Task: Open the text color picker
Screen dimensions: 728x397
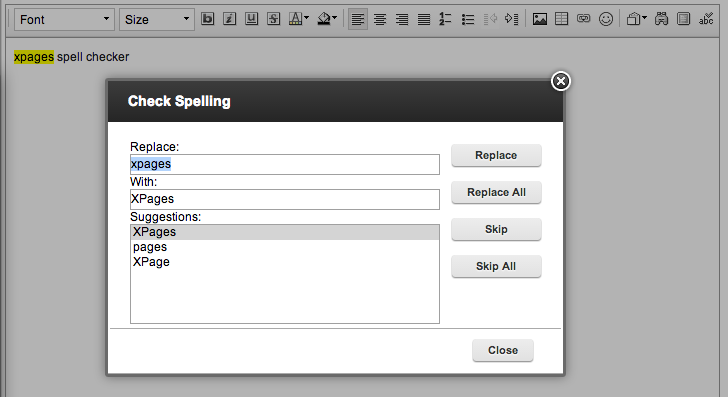Action: (x=299, y=19)
